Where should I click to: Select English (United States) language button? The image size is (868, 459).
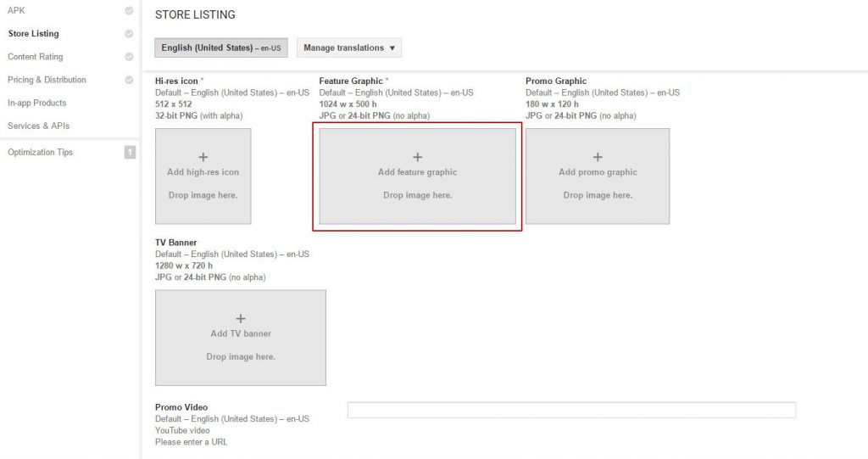pos(220,48)
